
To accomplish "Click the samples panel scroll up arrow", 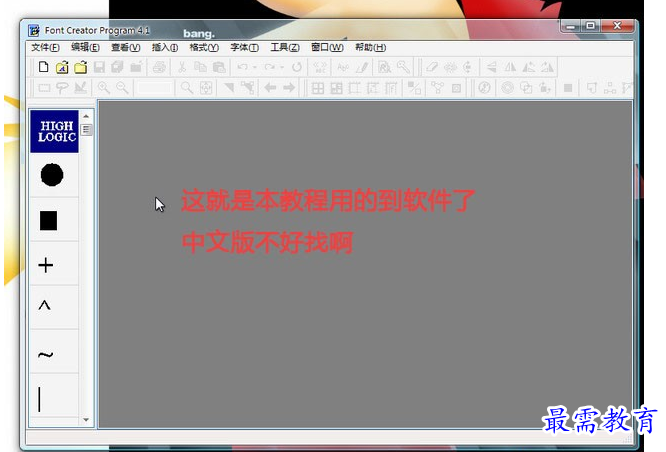I will (86, 116).
